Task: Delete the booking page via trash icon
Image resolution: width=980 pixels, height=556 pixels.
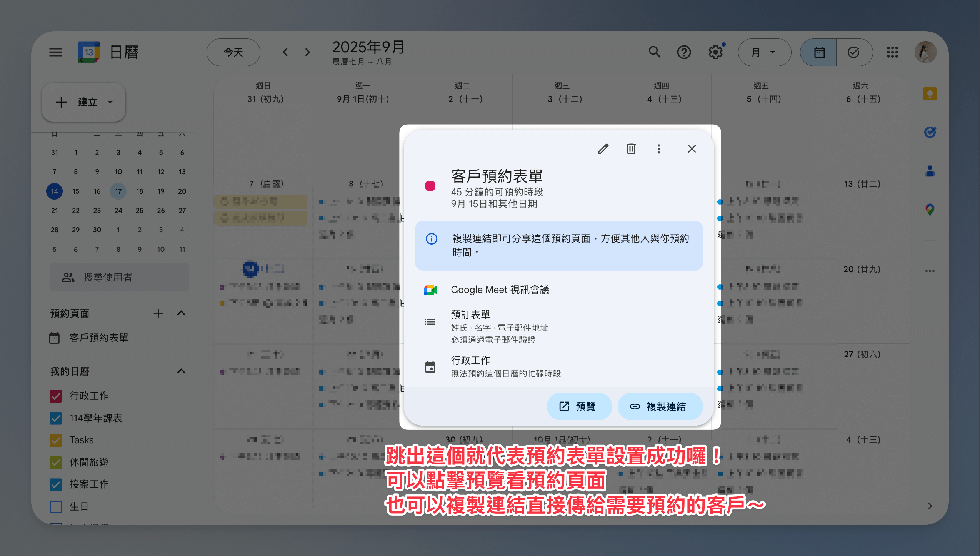Action: click(x=631, y=149)
